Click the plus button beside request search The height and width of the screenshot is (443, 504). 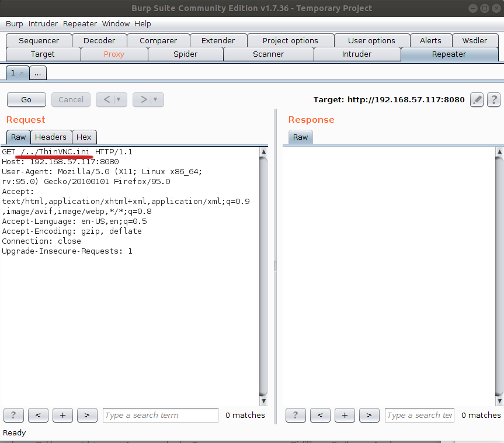coord(62,416)
